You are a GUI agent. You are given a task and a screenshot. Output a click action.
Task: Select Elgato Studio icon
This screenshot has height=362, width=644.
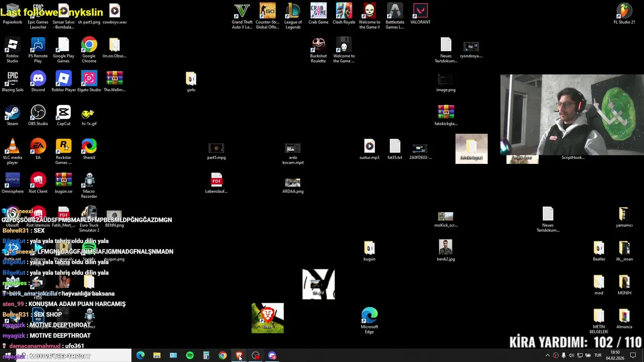(89, 81)
